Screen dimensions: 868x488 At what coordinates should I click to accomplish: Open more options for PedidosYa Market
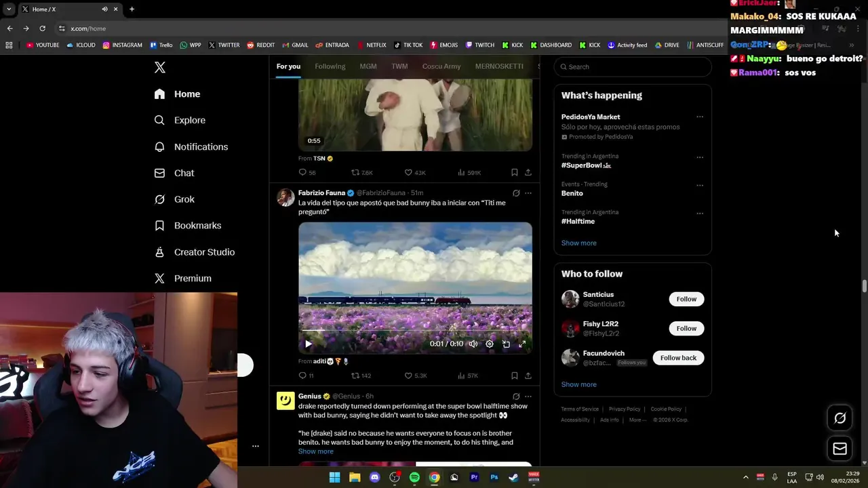coord(700,117)
